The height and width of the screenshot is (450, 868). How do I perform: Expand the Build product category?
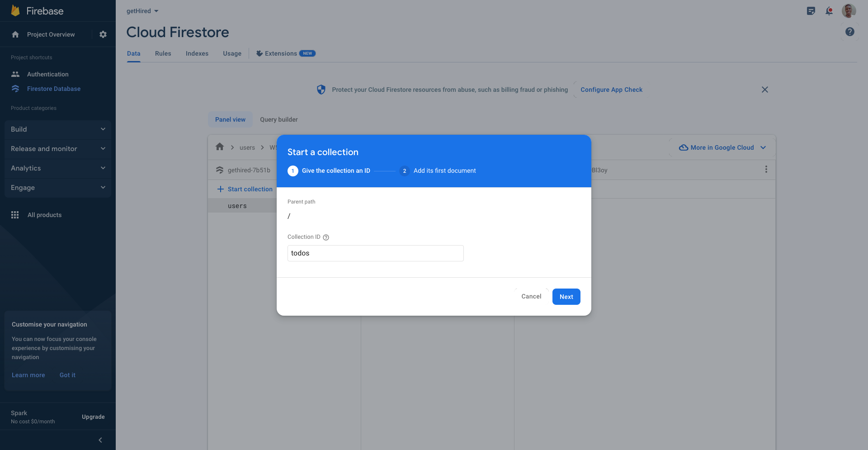pos(58,129)
